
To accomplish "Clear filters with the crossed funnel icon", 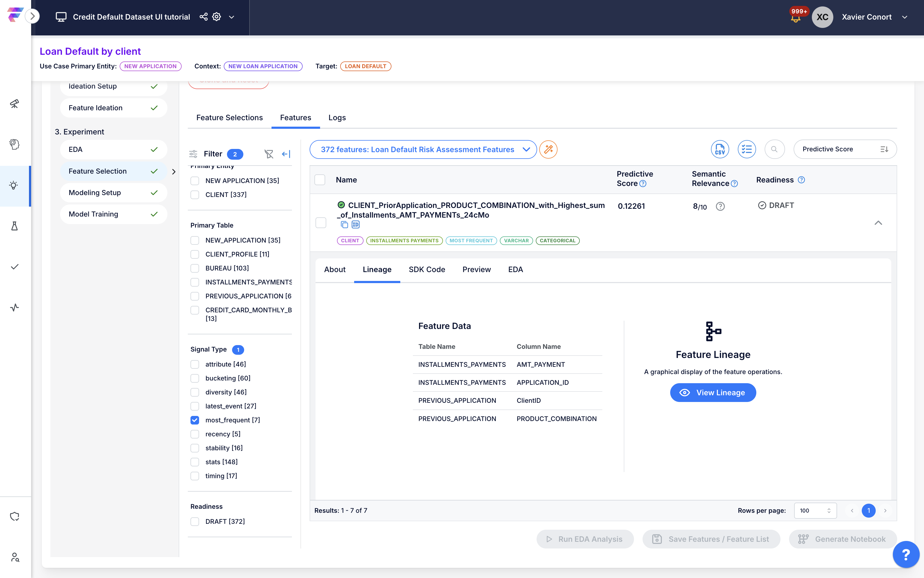I will pyautogui.click(x=269, y=154).
